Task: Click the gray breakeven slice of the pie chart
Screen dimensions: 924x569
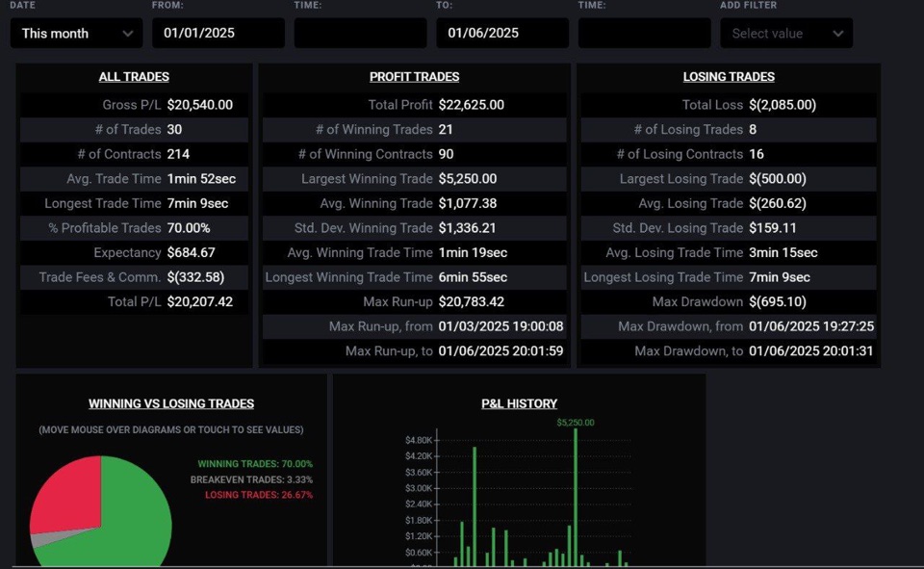Action: pyautogui.click(x=44, y=539)
